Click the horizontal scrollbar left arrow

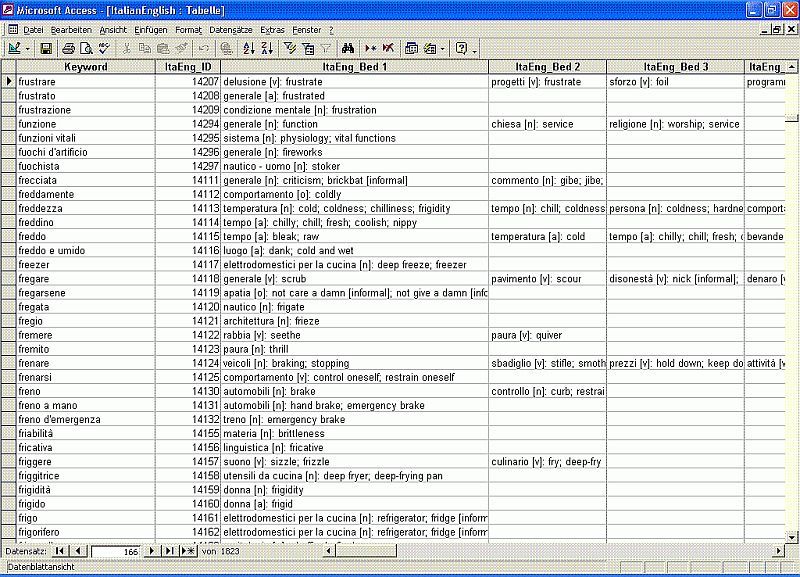pos(329,551)
